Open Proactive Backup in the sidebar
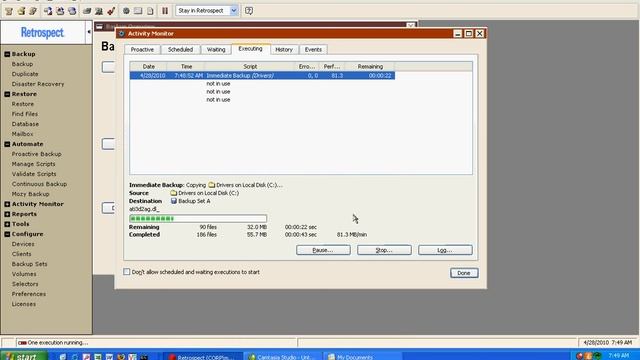The image size is (640, 360). 36,154
